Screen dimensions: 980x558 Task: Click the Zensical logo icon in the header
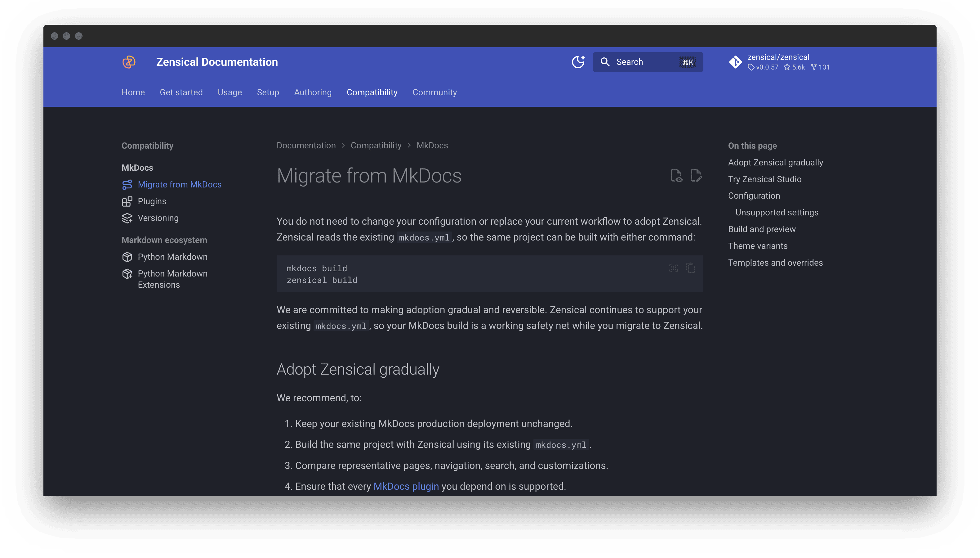[129, 62]
